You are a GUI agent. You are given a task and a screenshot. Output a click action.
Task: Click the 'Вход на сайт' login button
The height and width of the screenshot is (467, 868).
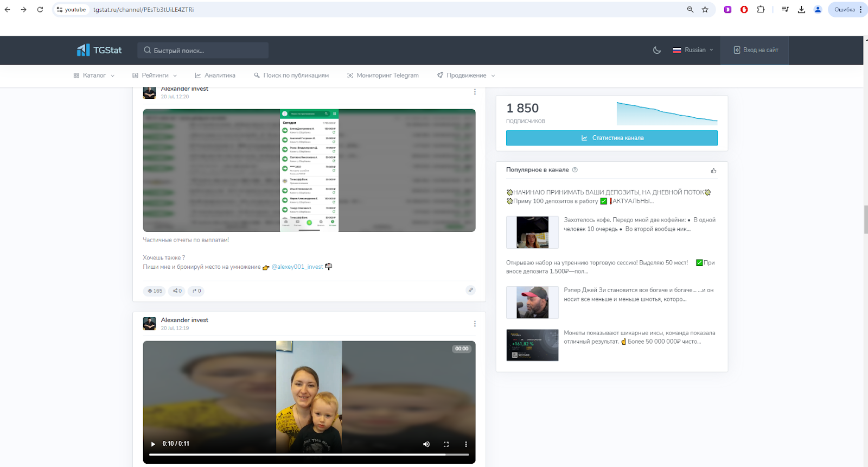point(756,50)
